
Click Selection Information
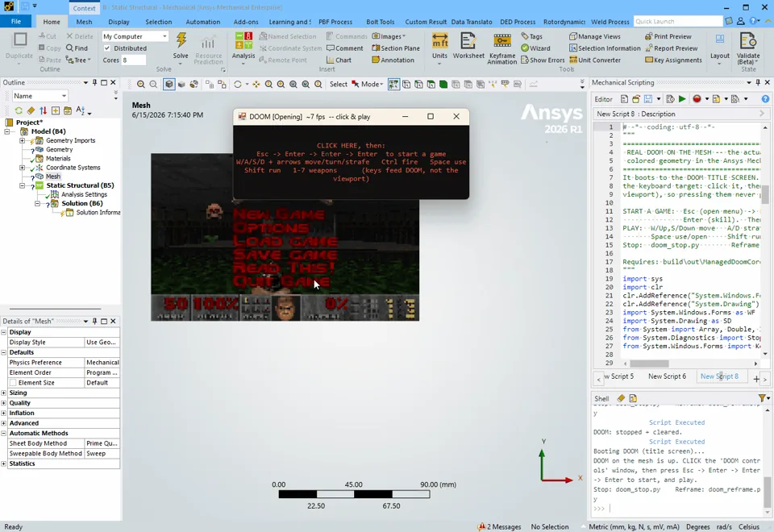(605, 48)
